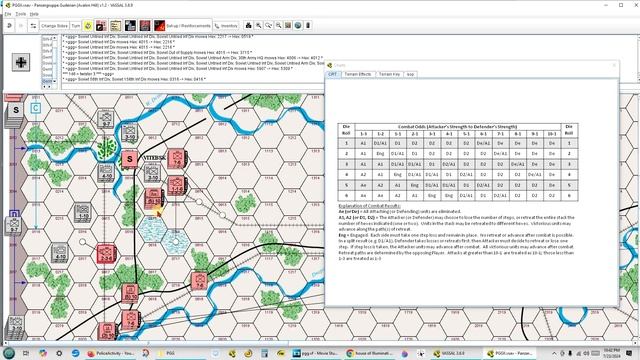640x360 pixels.
Task: Click the blue C marker box
Action: 36,108
